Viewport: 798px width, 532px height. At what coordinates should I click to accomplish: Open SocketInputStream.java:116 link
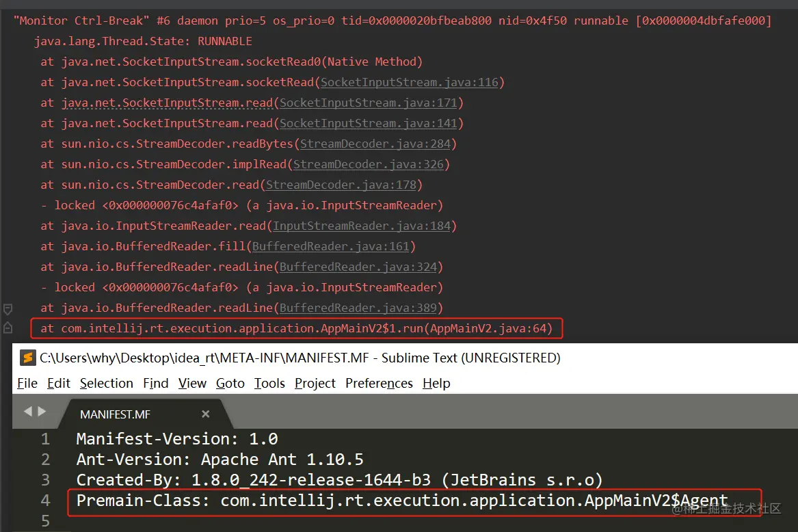coord(409,83)
